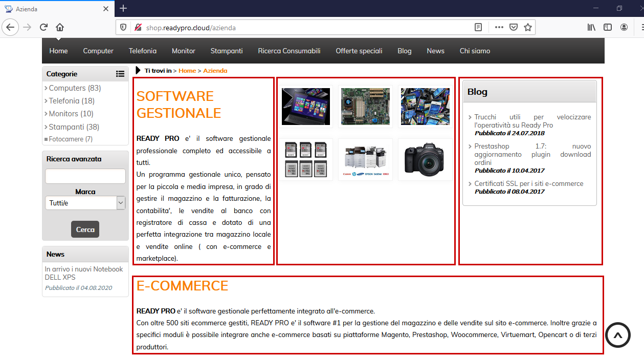Open the printers thumbnail
644x356 pixels.
(365, 159)
